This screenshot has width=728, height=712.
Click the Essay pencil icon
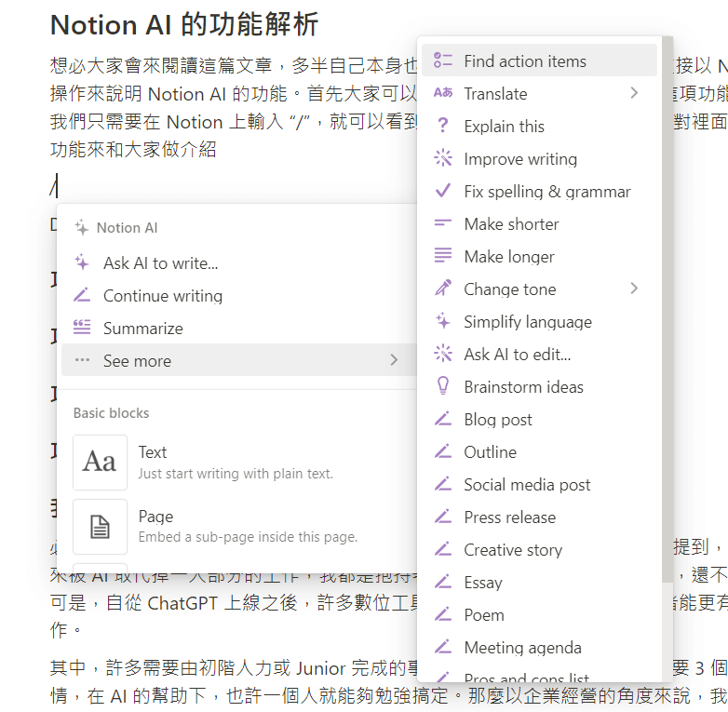coord(443,582)
